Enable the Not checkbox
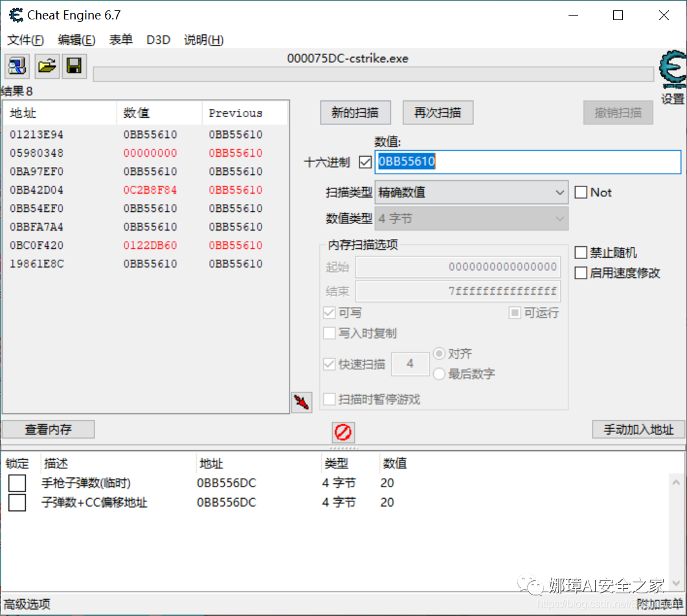This screenshot has height=616, width=687. (x=581, y=192)
